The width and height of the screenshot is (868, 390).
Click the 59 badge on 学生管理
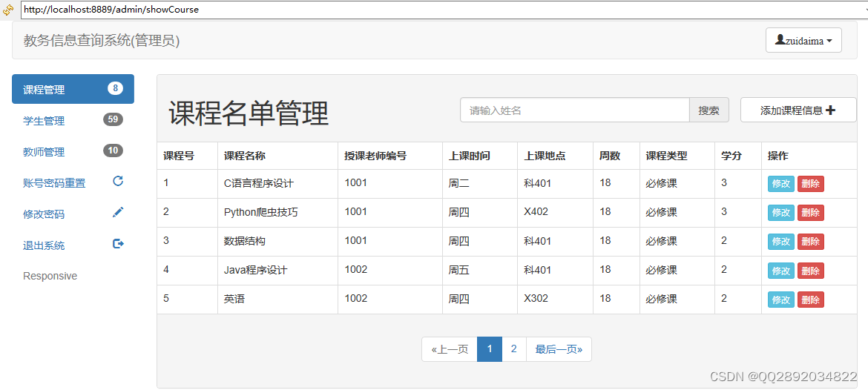click(x=113, y=119)
